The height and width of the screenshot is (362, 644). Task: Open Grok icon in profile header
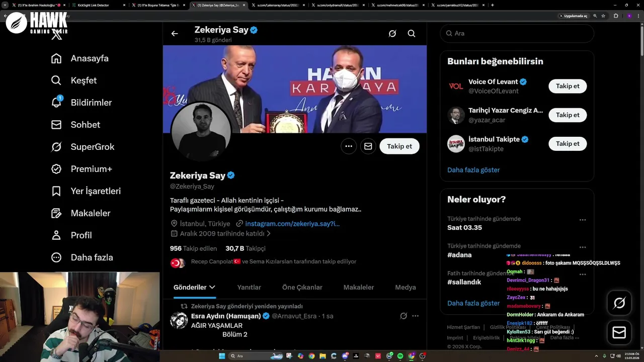392,34
